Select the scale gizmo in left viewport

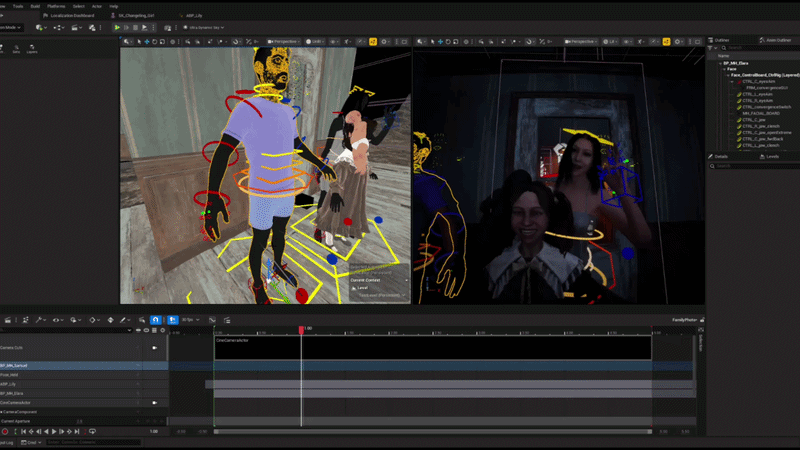pyautogui.click(x=162, y=42)
